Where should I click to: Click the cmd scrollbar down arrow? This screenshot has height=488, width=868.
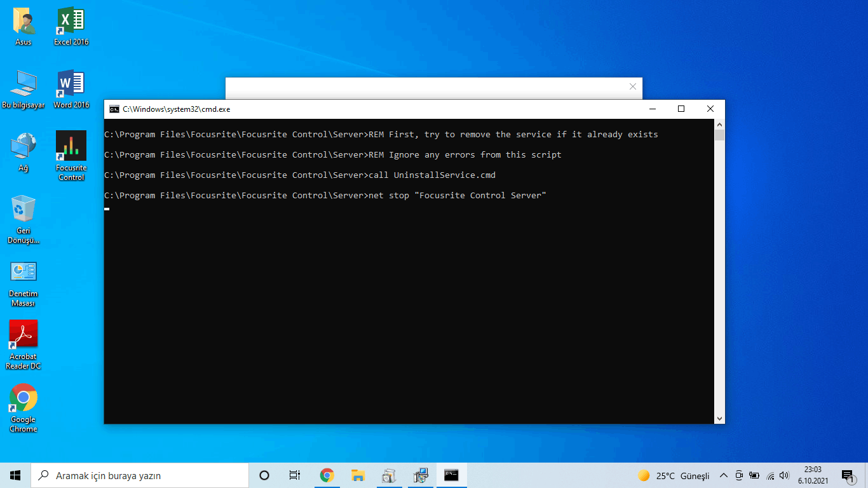coord(719,419)
